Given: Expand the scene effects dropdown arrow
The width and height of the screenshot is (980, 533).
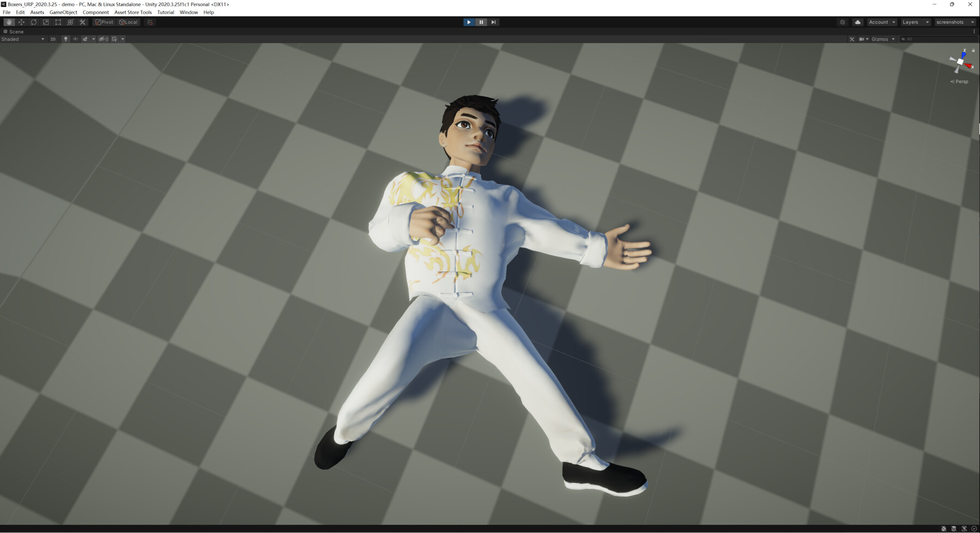Looking at the screenshot, I should pos(94,39).
